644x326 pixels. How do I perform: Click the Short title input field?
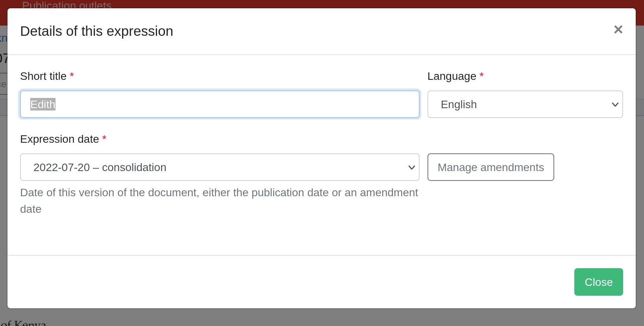[220, 104]
